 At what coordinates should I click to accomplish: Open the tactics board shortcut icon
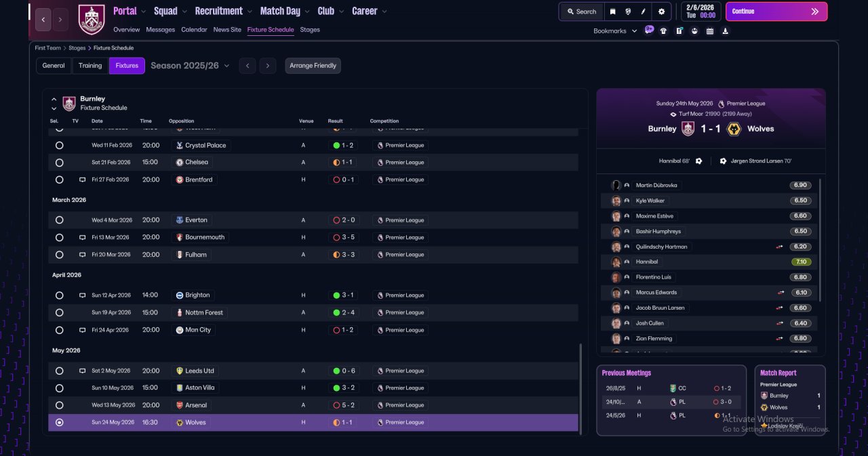point(679,30)
